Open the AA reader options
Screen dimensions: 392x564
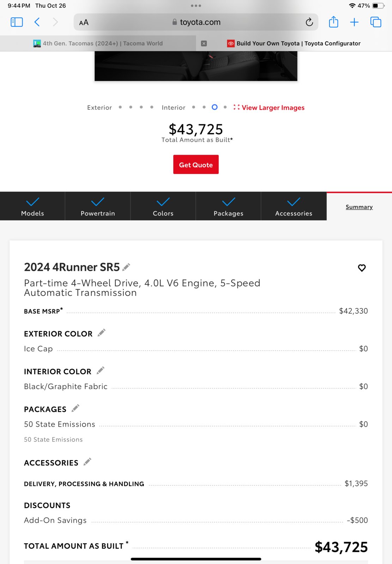tap(84, 23)
